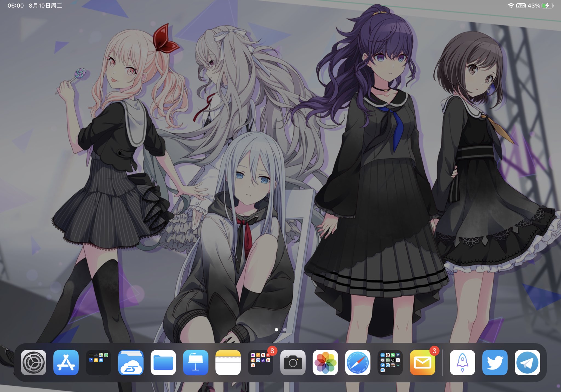The height and width of the screenshot is (392, 561).
Task: Launch Safari browser
Action: point(358,362)
